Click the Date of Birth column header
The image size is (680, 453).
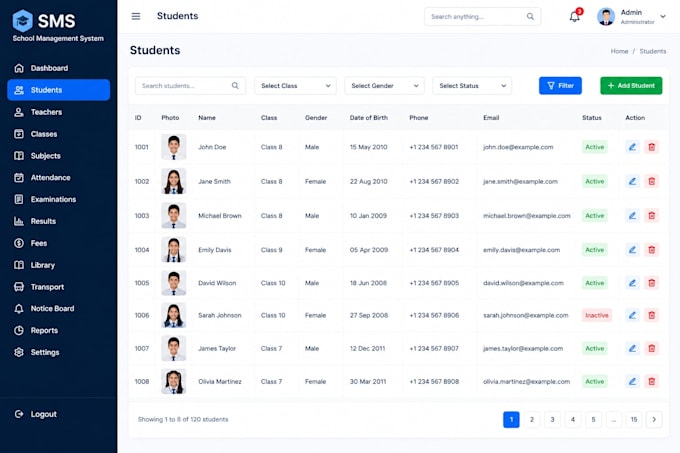click(x=369, y=117)
